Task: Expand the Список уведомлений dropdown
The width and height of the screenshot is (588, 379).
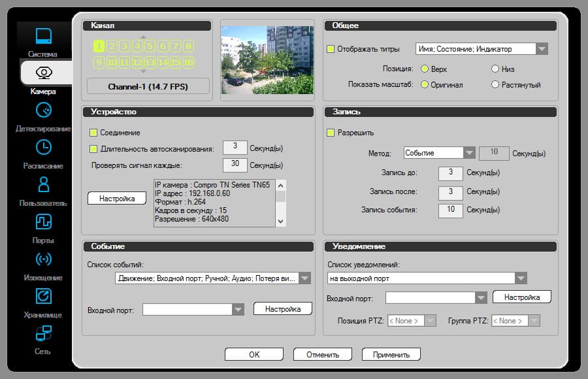Action: pyautogui.click(x=521, y=278)
